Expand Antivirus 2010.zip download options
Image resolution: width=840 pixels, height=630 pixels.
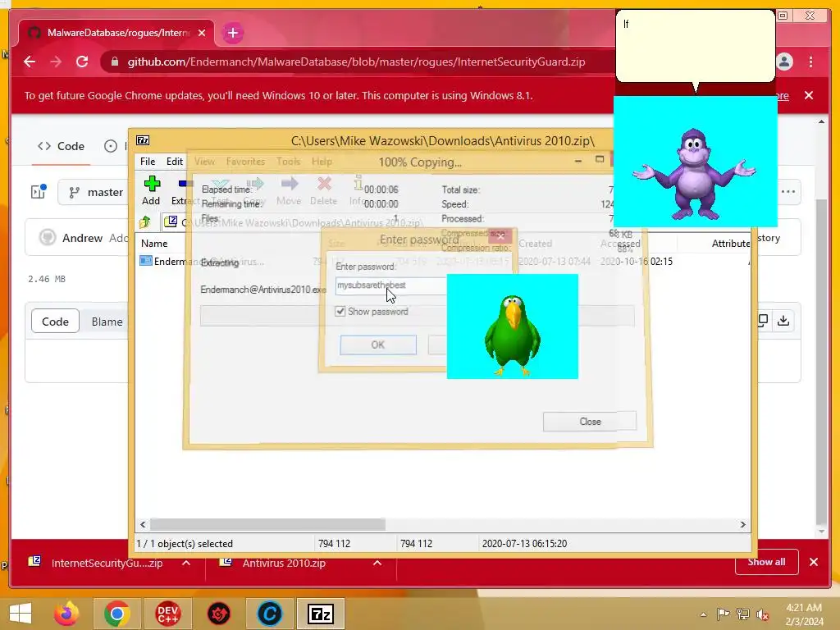(377, 563)
